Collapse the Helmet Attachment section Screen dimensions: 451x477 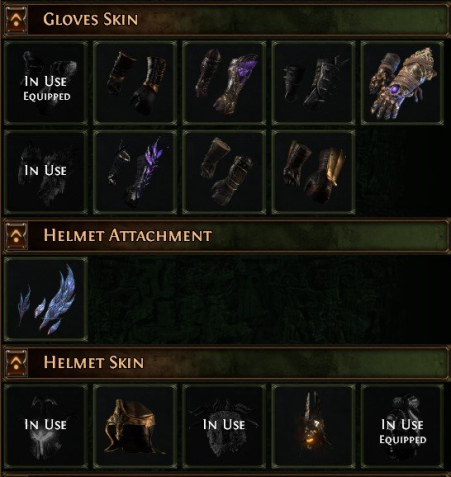pyautogui.click(x=16, y=236)
